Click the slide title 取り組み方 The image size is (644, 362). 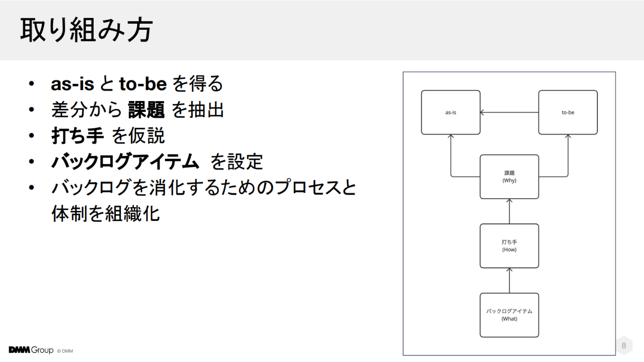[x=86, y=31]
